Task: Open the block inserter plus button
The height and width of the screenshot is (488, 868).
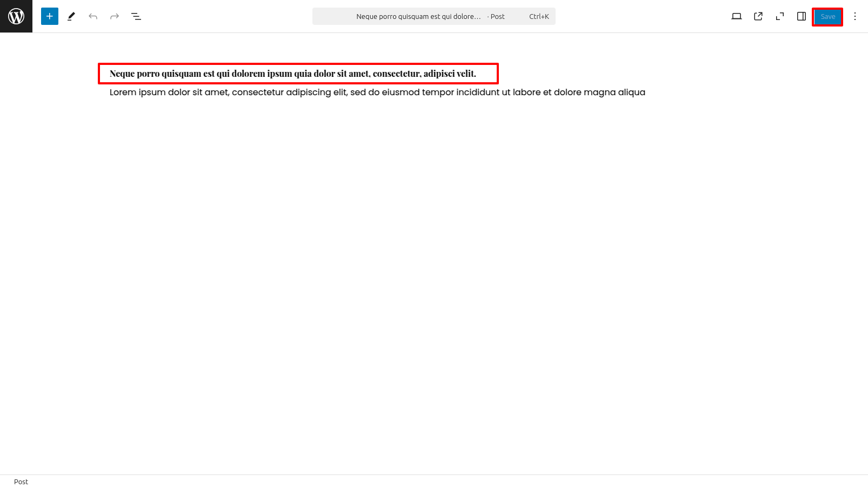Action: (x=50, y=16)
